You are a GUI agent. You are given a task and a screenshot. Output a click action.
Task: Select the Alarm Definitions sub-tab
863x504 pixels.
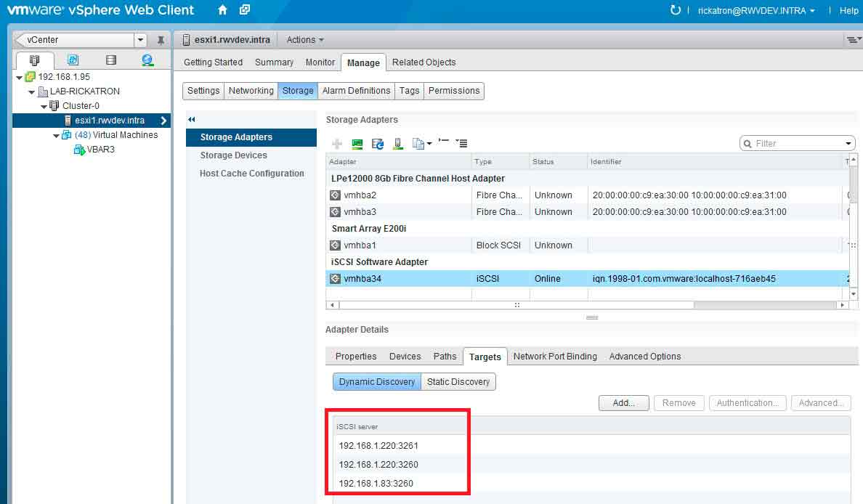tap(356, 91)
